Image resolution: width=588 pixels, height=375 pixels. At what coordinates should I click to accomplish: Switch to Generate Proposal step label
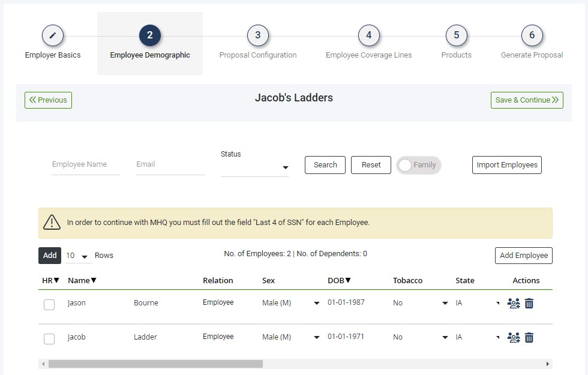pyautogui.click(x=532, y=55)
